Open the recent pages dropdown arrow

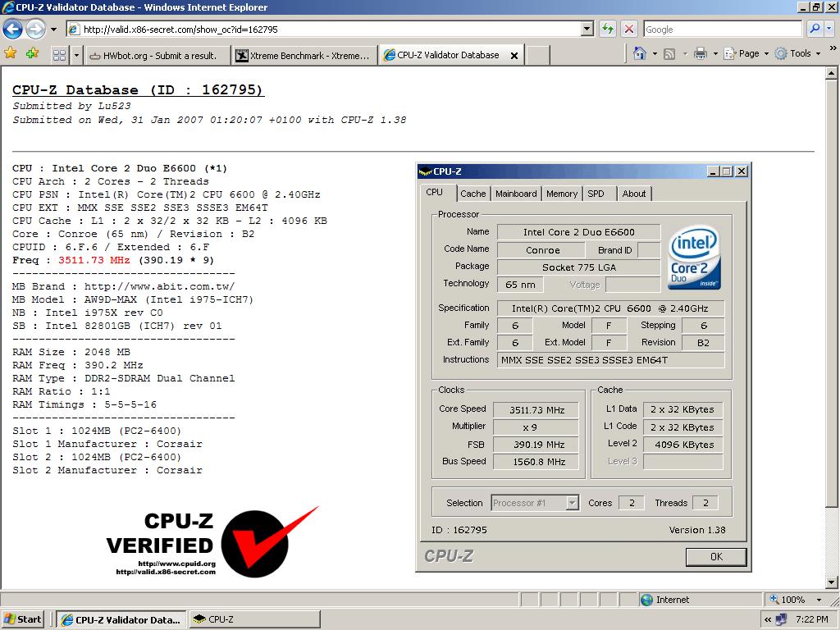53,30
